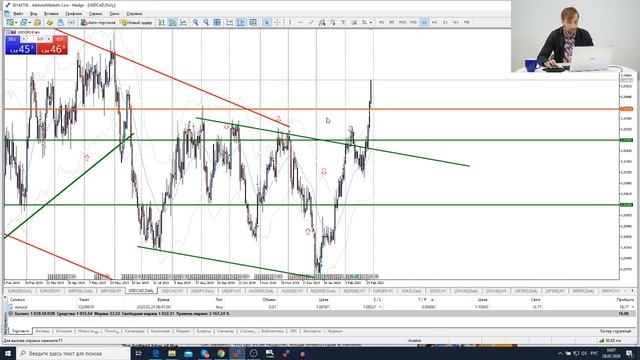This screenshot has width=640, height=360.
Task: Select the Маркет terminal tab
Action: pos(183,331)
